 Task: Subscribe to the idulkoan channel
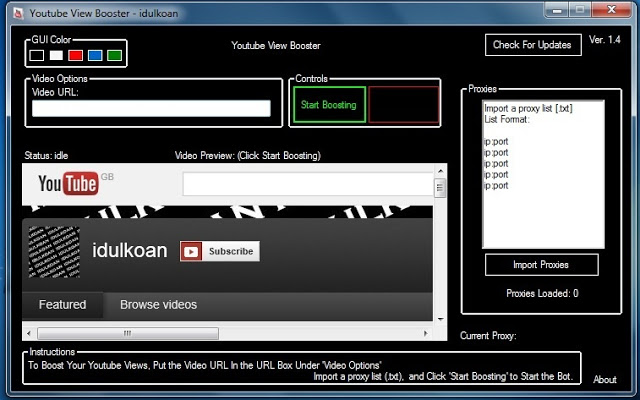coord(219,252)
